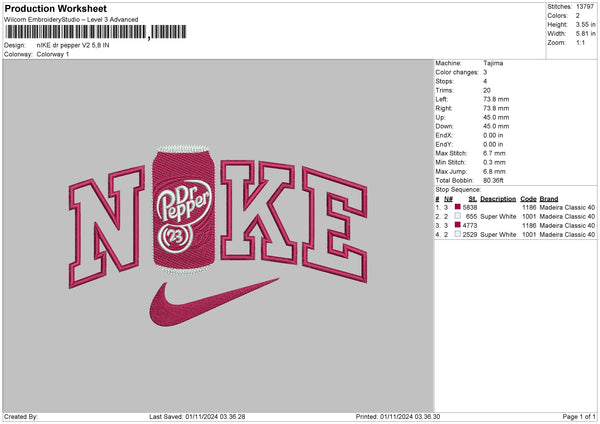
Task: Click 'Madeira Classic 40' in stop row 1
Action: [x=567, y=207]
